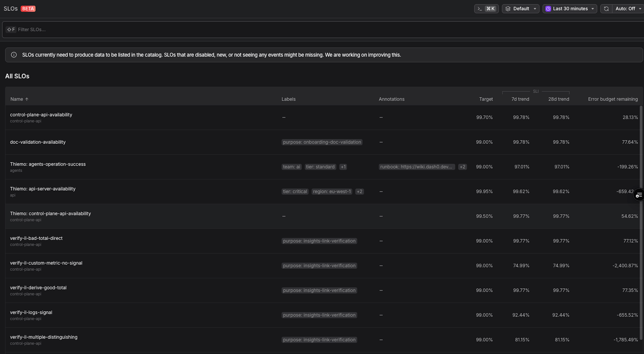
Task: Open the floating settings toggle icon at right edge
Action: (639, 195)
